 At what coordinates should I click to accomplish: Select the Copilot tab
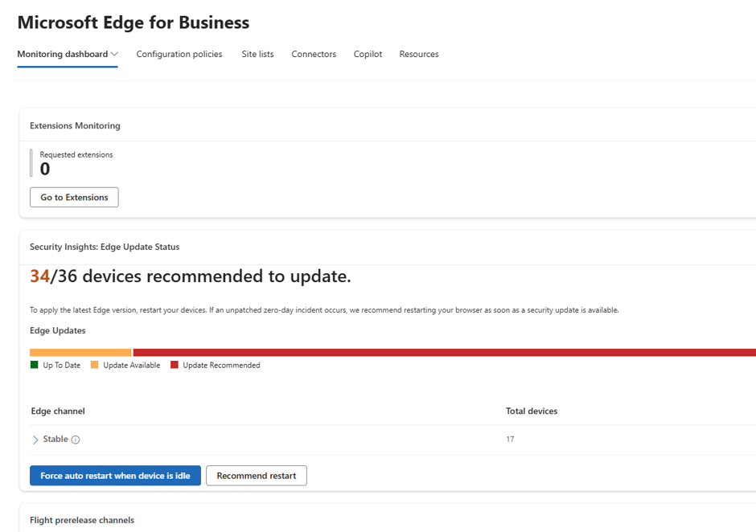pos(368,54)
